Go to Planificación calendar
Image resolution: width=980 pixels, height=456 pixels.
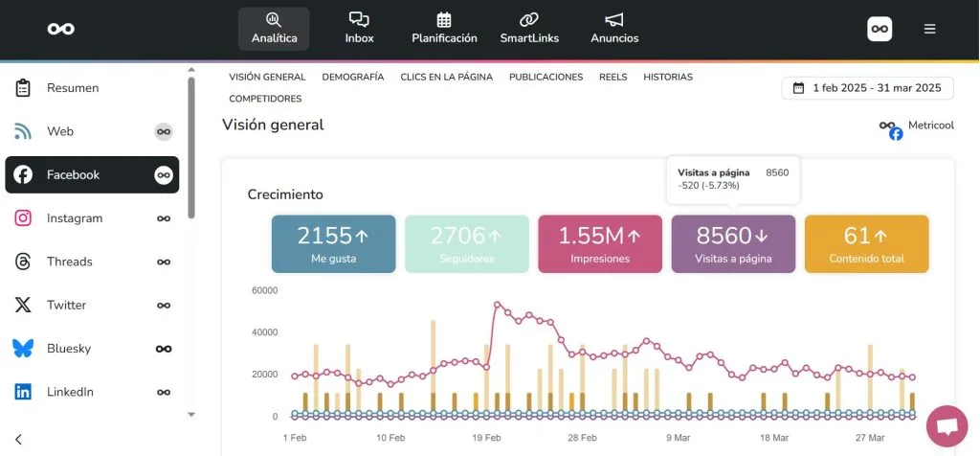click(x=444, y=29)
